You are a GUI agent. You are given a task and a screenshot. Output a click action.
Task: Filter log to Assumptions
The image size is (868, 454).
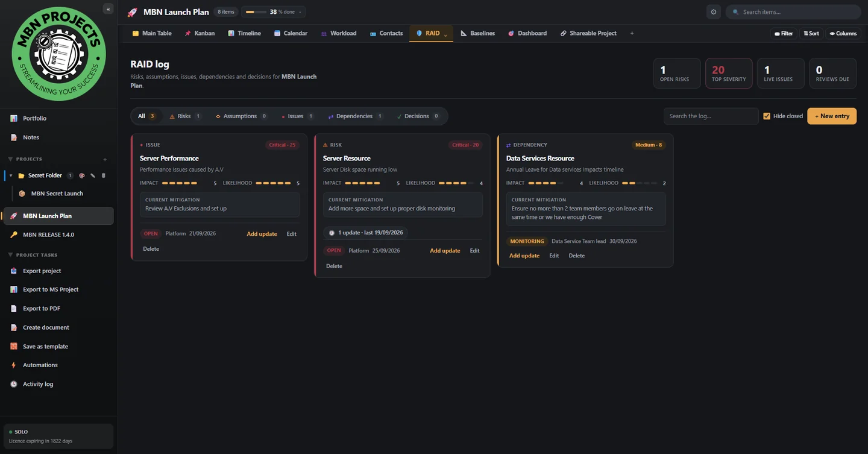point(241,116)
